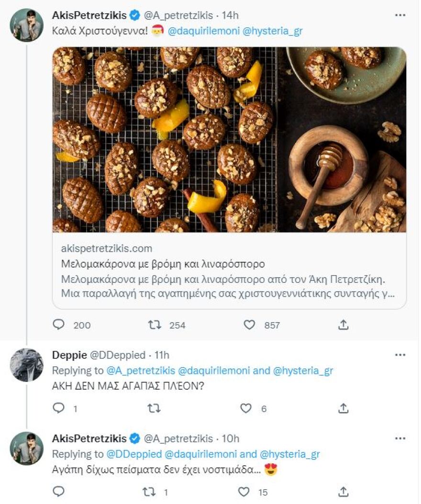Screen dimensions: 421x504
Task: Open more options on Deppie's reply
Action: click(x=400, y=355)
